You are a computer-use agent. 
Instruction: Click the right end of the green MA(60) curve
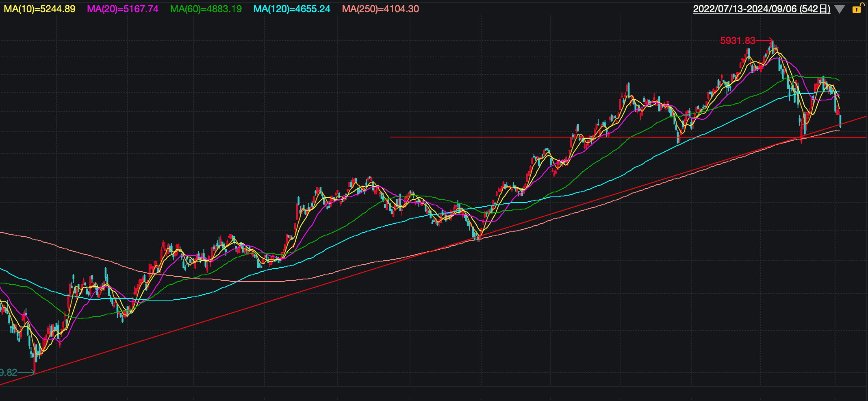coord(839,80)
